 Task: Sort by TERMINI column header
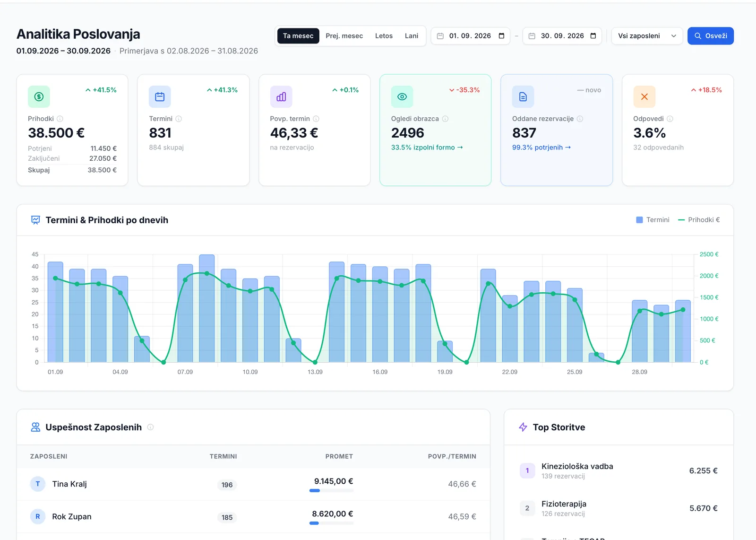click(x=223, y=456)
